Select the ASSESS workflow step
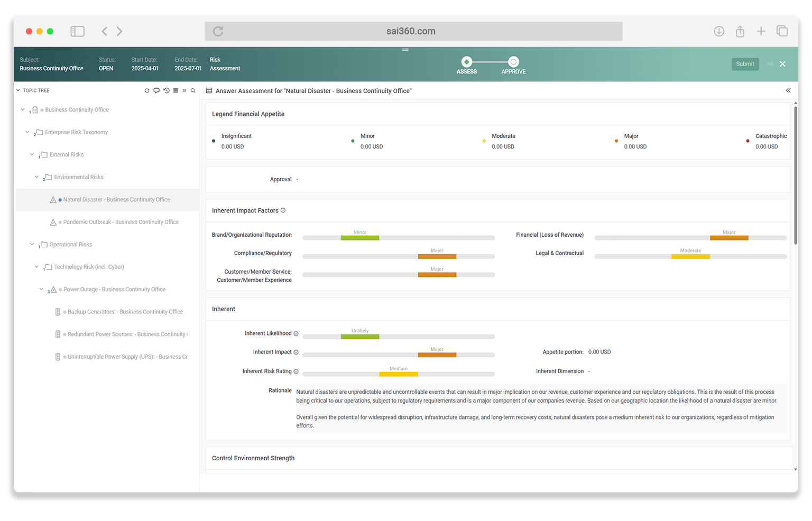 coord(467,65)
